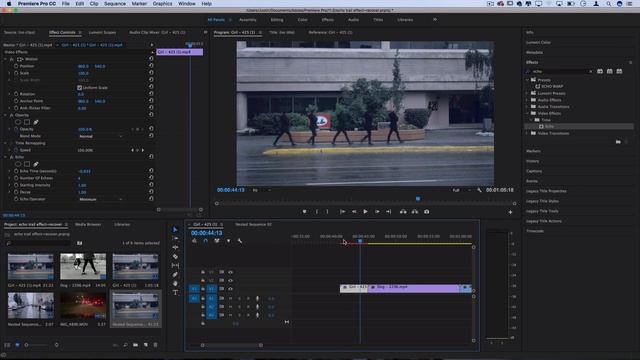Toggle Motion effect fx switch
640x360 pixels.
[x=11, y=59]
